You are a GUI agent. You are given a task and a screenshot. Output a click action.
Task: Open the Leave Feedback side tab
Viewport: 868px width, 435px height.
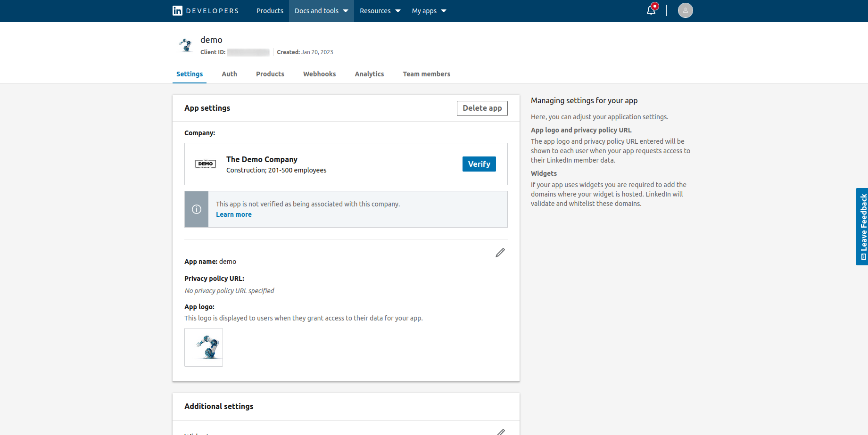[x=862, y=227]
